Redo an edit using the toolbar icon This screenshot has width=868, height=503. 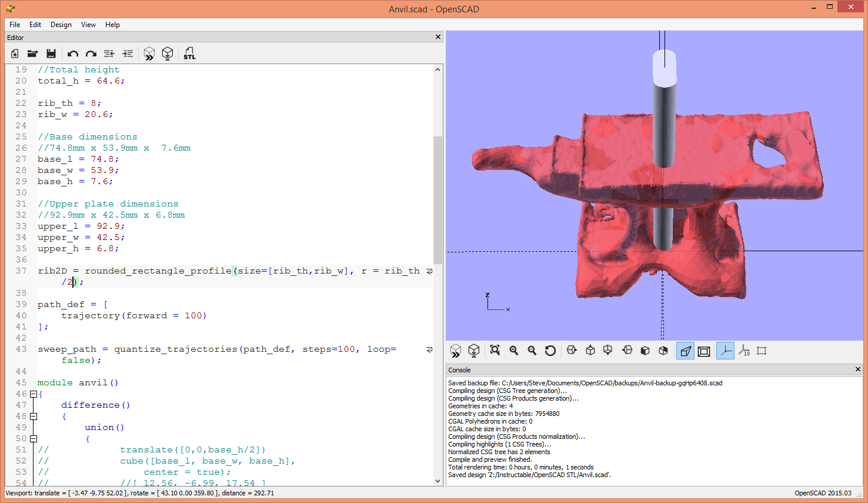tap(91, 54)
